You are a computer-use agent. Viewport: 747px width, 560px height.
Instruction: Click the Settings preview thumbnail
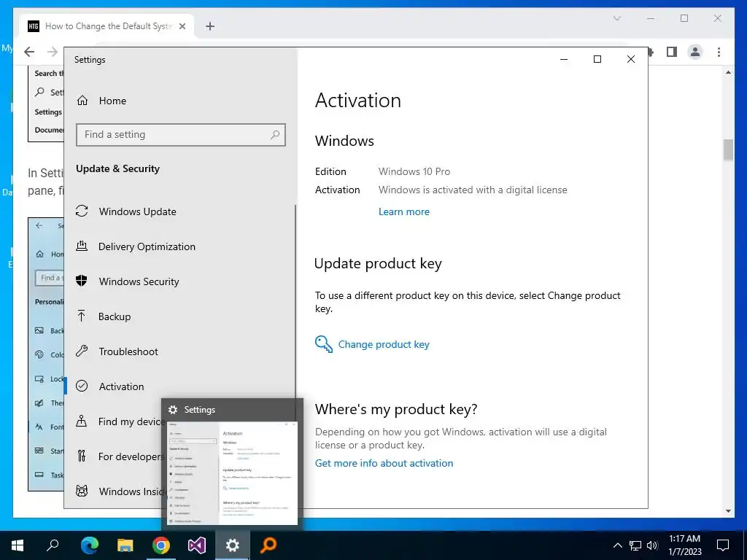(x=233, y=472)
